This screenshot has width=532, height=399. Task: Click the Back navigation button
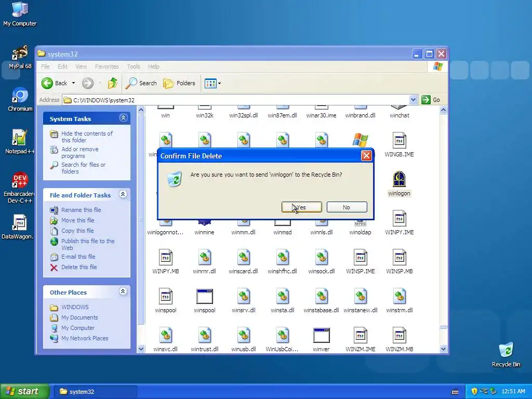click(x=54, y=83)
